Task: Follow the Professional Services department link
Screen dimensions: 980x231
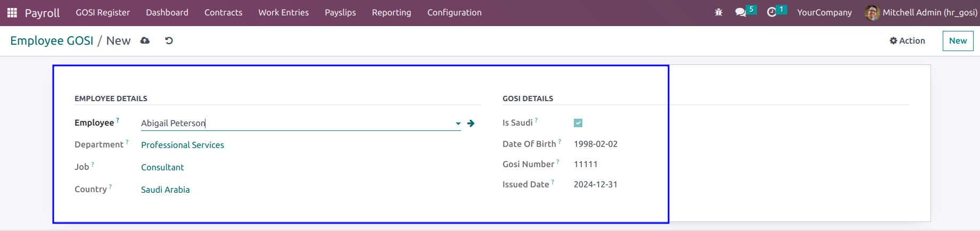Action: 183,145
